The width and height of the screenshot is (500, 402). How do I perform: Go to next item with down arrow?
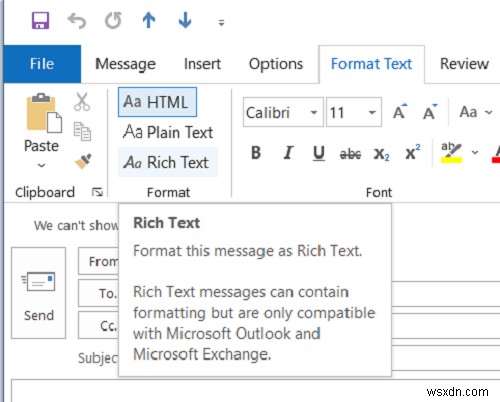185,20
